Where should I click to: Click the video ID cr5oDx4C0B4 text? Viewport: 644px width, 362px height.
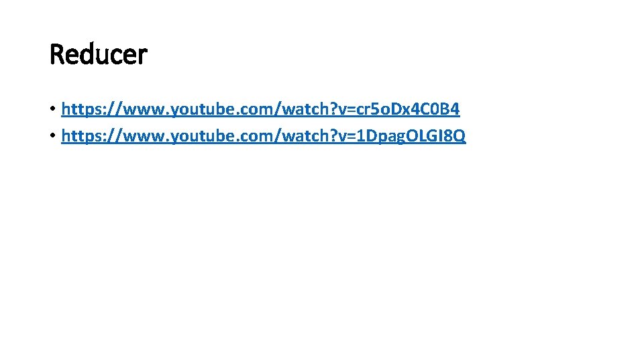tap(408, 109)
